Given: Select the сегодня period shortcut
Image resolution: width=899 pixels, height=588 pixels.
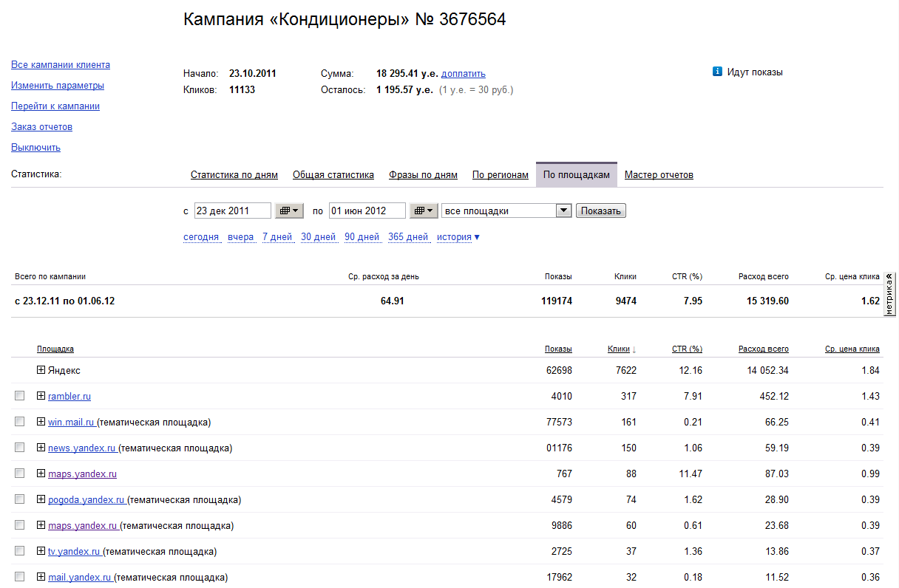Looking at the screenshot, I should click(x=201, y=237).
